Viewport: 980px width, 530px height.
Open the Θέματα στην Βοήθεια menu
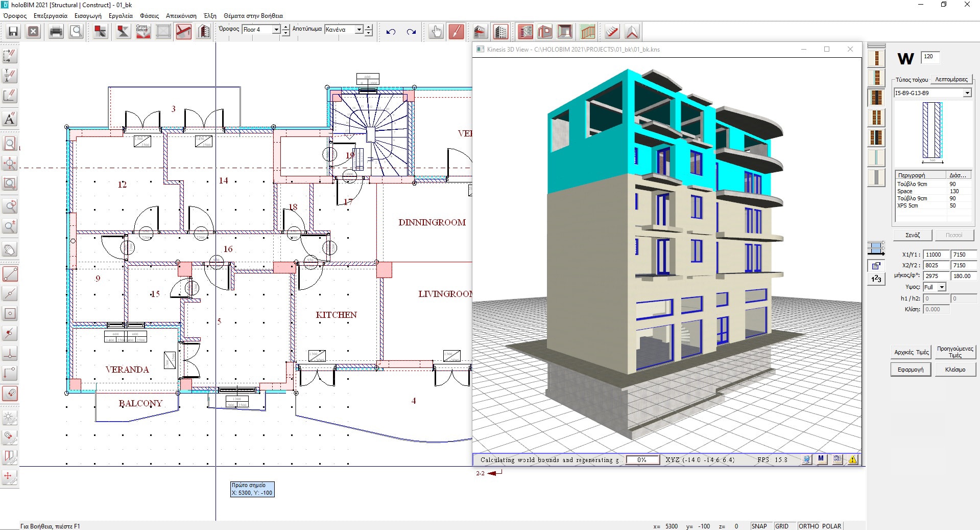(253, 16)
